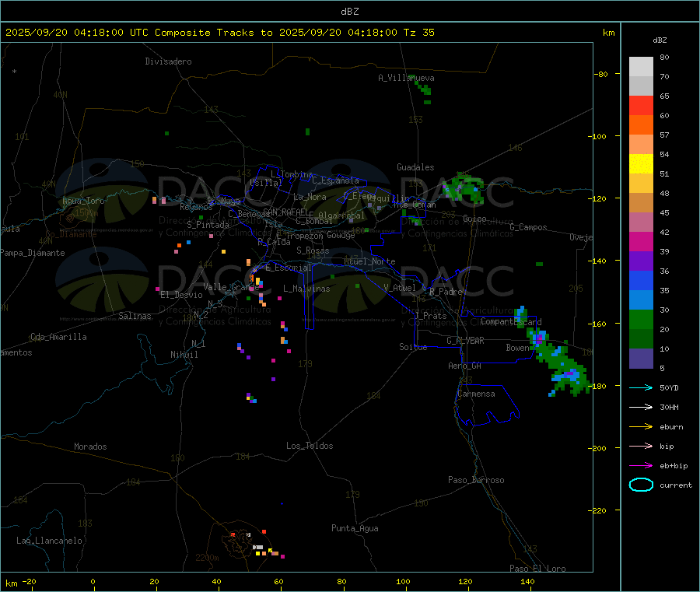
Task: Select the light gray 70-80 dBZ swatch
Action: pyautogui.click(x=641, y=67)
